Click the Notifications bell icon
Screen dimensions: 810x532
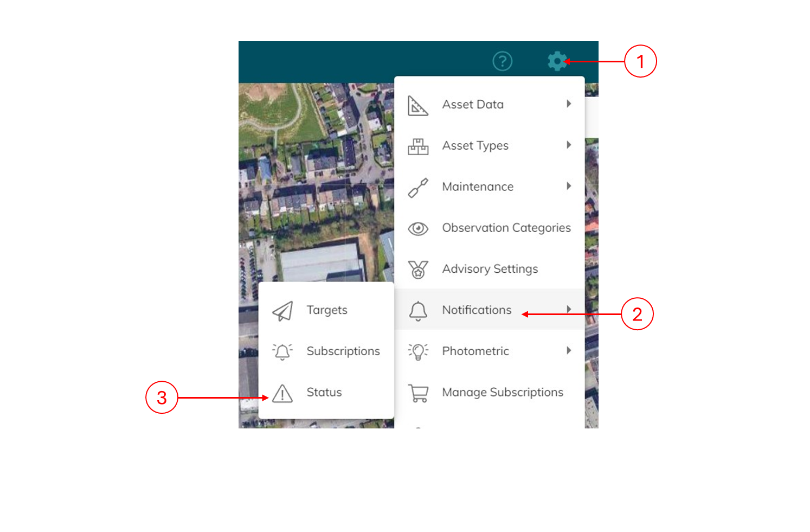point(418,311)
